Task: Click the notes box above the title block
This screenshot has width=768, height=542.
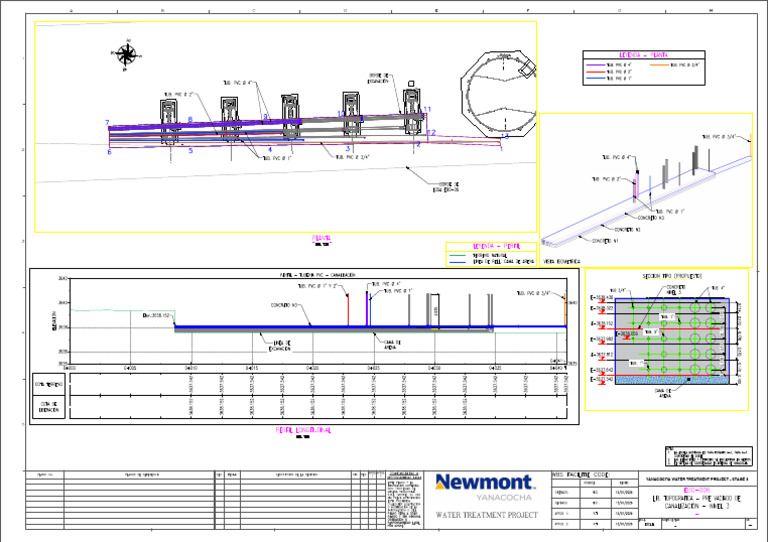Action: click(x=708, y=456)
